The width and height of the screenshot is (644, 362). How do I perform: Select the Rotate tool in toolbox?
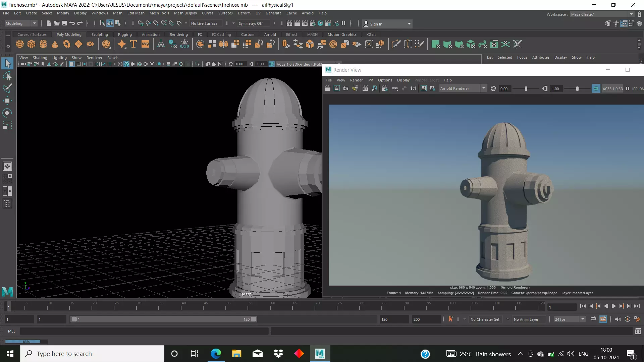[x=7, y=113]
